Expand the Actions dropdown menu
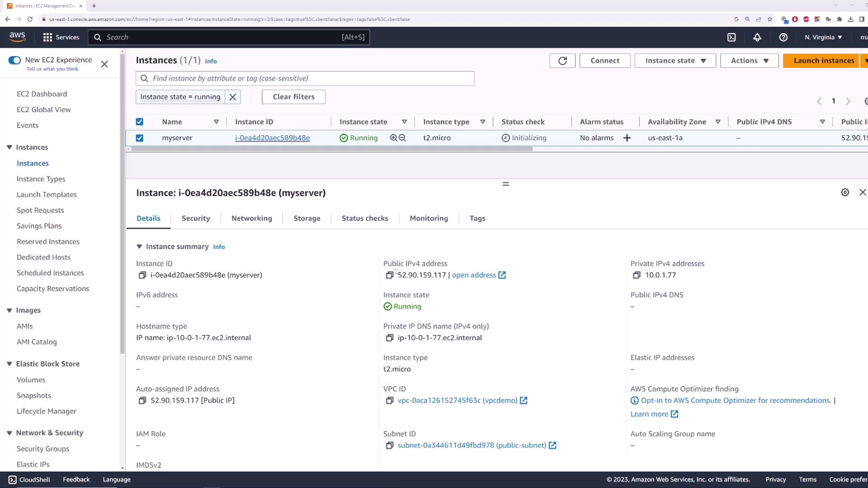The image size is (868, 488). pyautogui.click(x=749, y=61)
